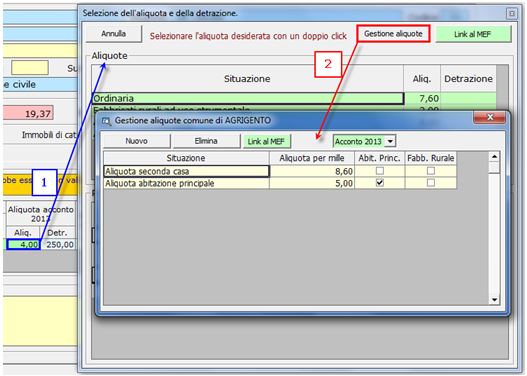527x376 pixels.
Task: Toggle Abit. Princ. for Aliquota abitazione principale
Action: [x=380, y=183]
